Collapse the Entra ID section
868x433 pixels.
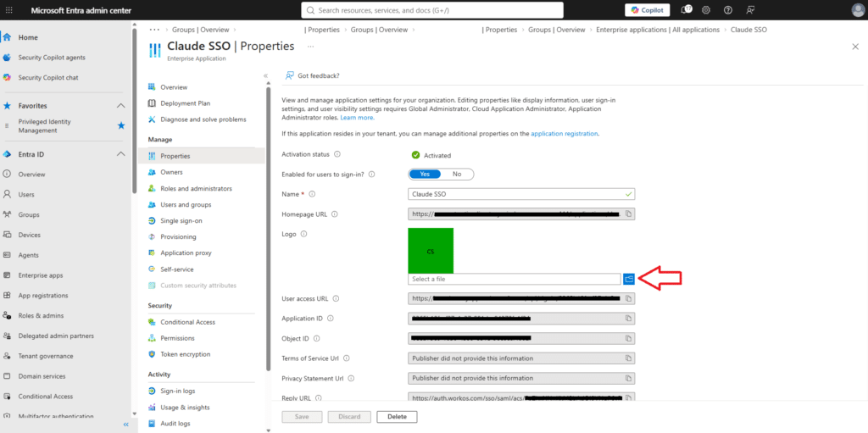120,154
